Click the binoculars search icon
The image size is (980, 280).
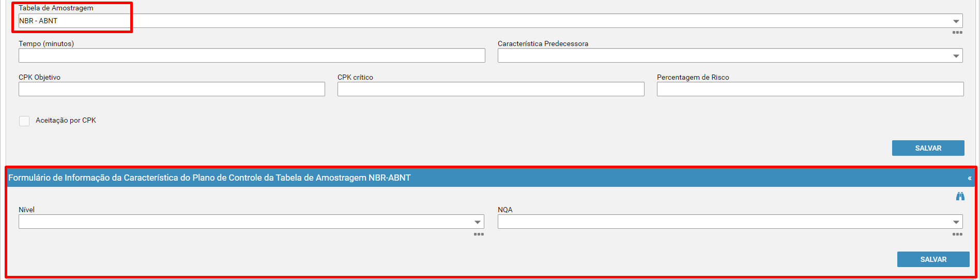(960, 196)
